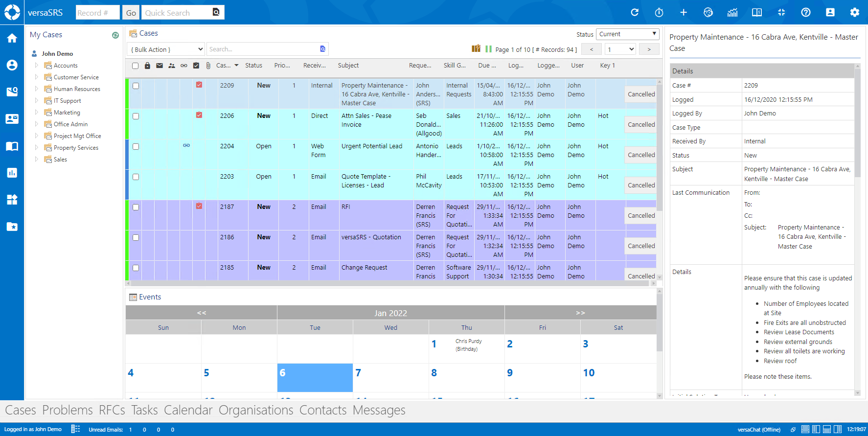868x436 pixels.
Task: Open the settings gear icon
Action: coord(854,13)
